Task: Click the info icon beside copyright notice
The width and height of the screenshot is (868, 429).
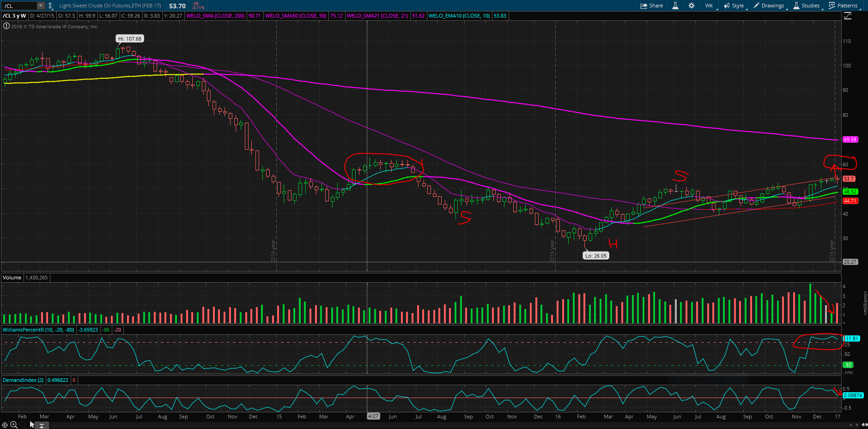Action: point(6,26)
